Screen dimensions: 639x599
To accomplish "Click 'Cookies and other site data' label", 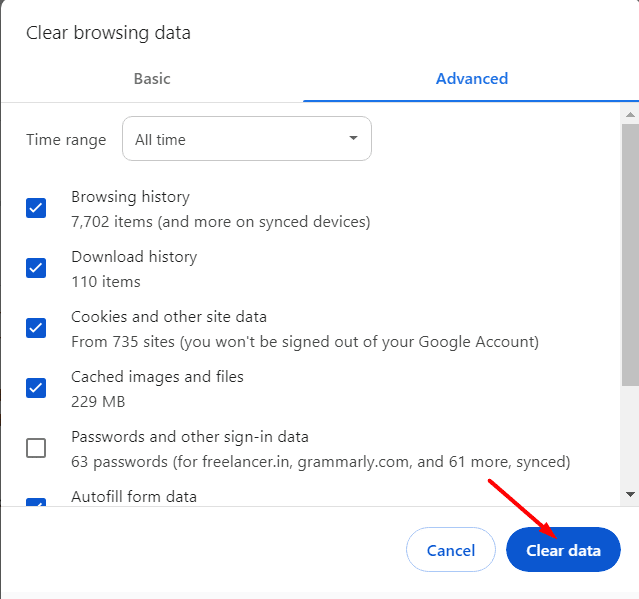I will [169, 317].
